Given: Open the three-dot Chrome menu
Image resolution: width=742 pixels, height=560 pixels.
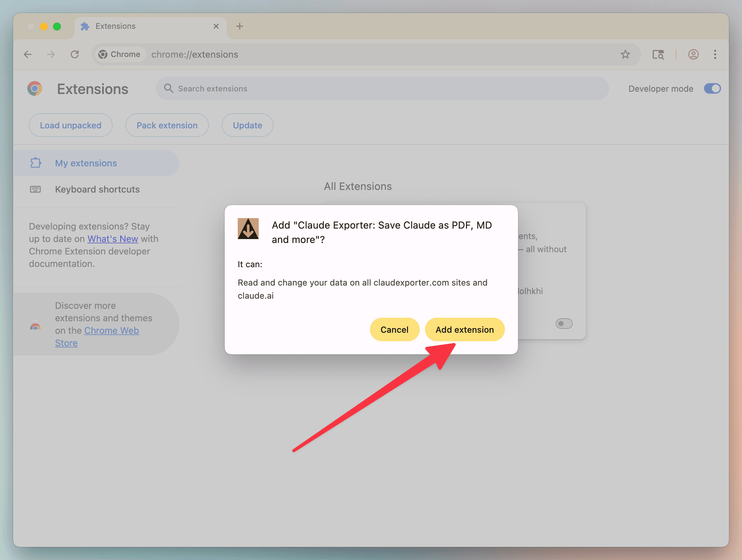Looking at the screenshot, I should coord(715,54).
